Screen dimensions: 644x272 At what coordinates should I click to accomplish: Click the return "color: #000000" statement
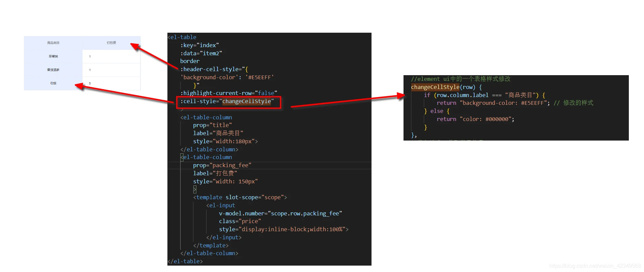coord(475,119)
